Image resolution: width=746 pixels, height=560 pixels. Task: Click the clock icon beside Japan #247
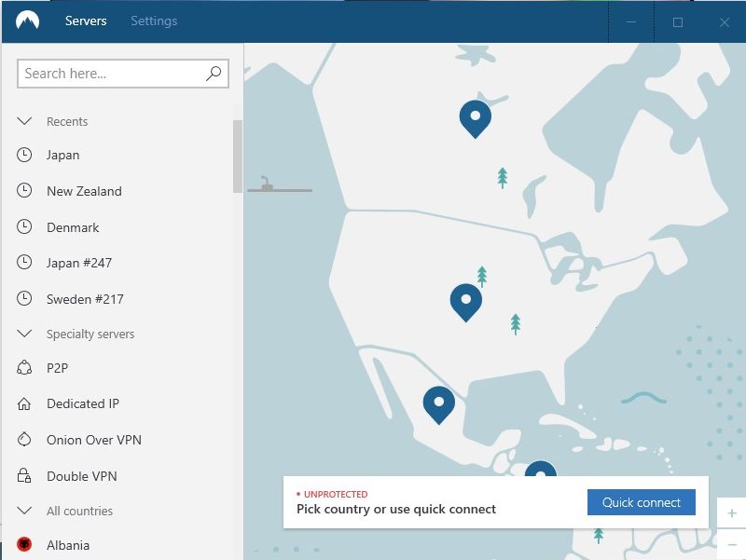coord(24,263)
